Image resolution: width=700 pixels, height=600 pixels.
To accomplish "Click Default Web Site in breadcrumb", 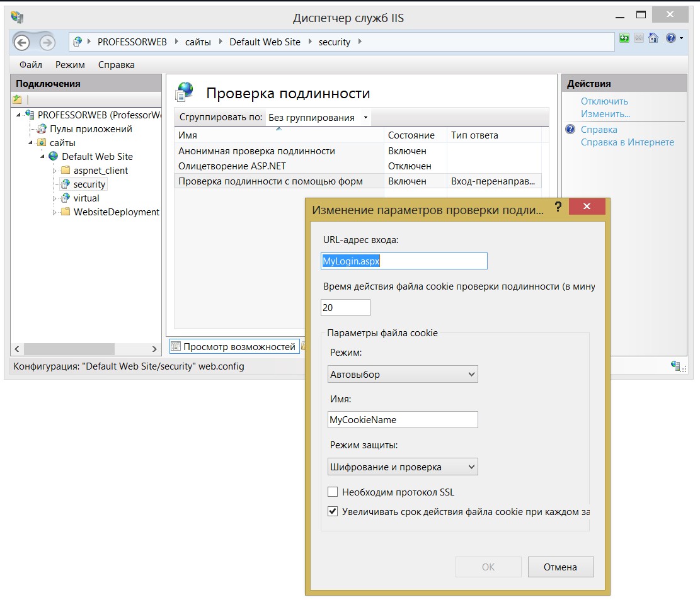I will (x=265, y=42).
